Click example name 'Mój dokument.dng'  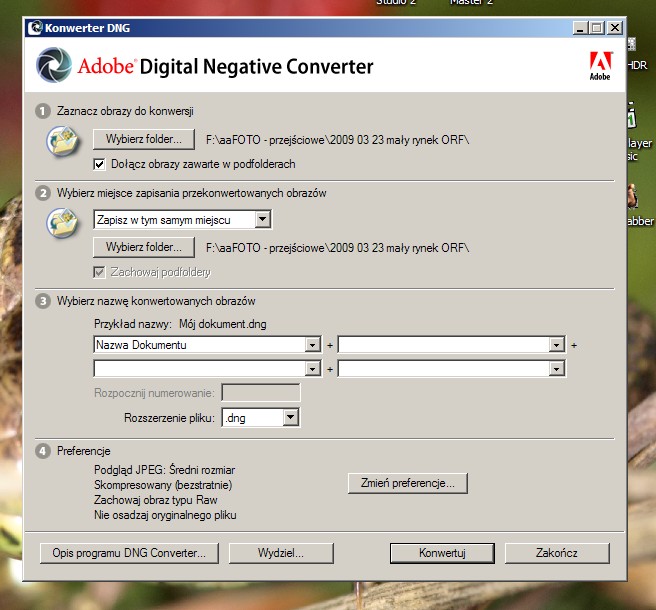pyautogui.click(x=223, y=324)
